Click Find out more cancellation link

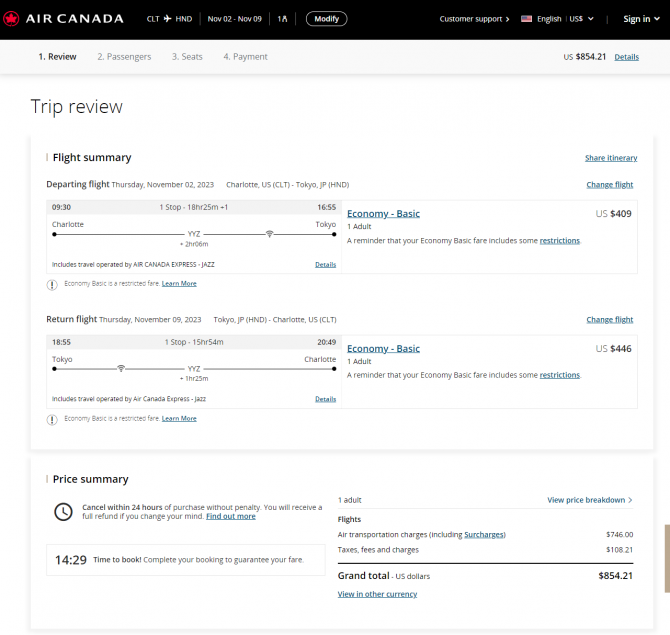tap(231, 516)
